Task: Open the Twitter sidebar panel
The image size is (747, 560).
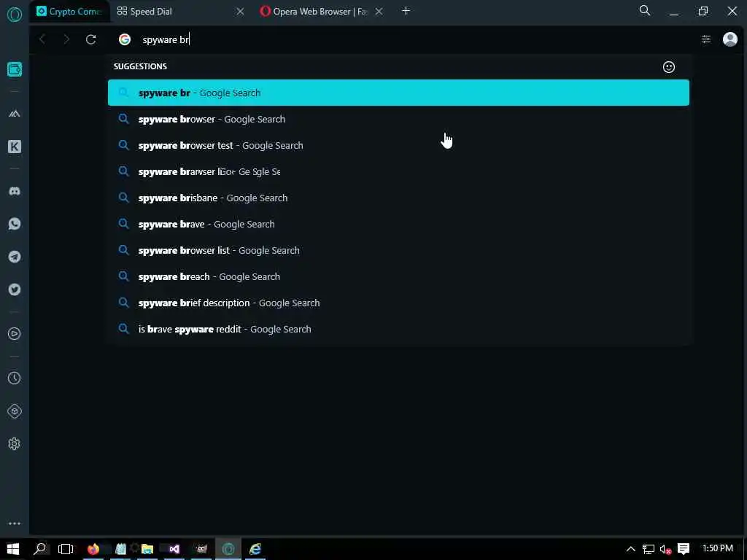Action: click(x=15, y=289)
